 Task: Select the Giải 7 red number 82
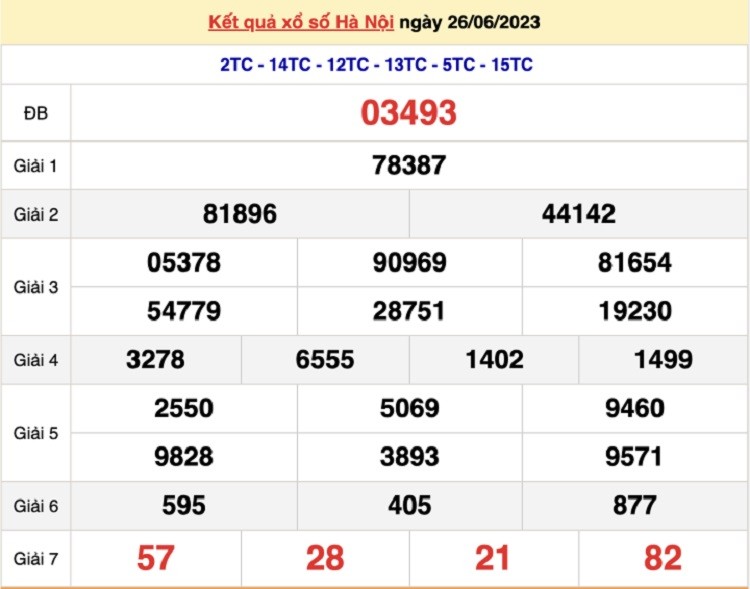click(x=663, y=558)
